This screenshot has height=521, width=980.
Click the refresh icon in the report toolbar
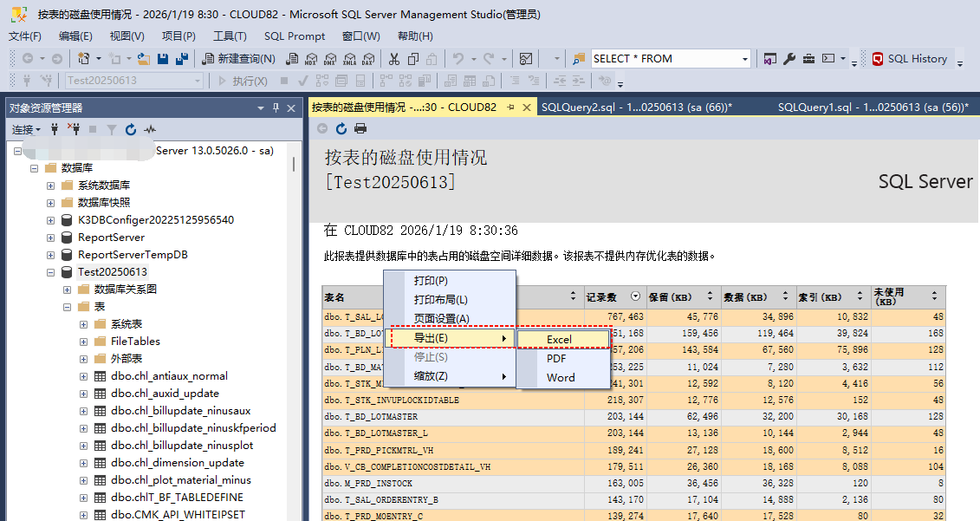[341, 128]
